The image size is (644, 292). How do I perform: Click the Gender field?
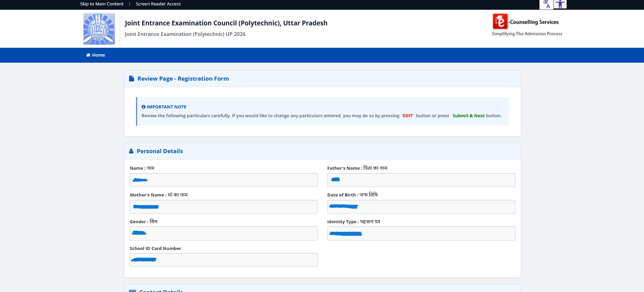224,233
